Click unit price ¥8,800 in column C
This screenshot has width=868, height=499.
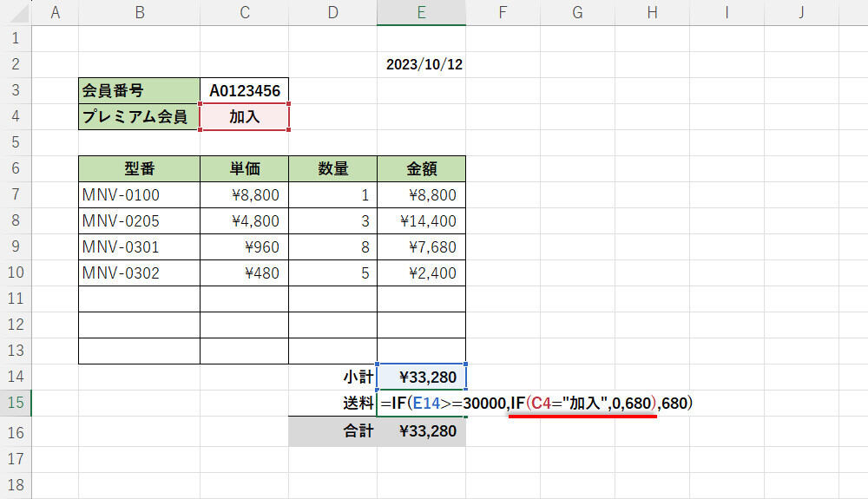pos(244,194)
